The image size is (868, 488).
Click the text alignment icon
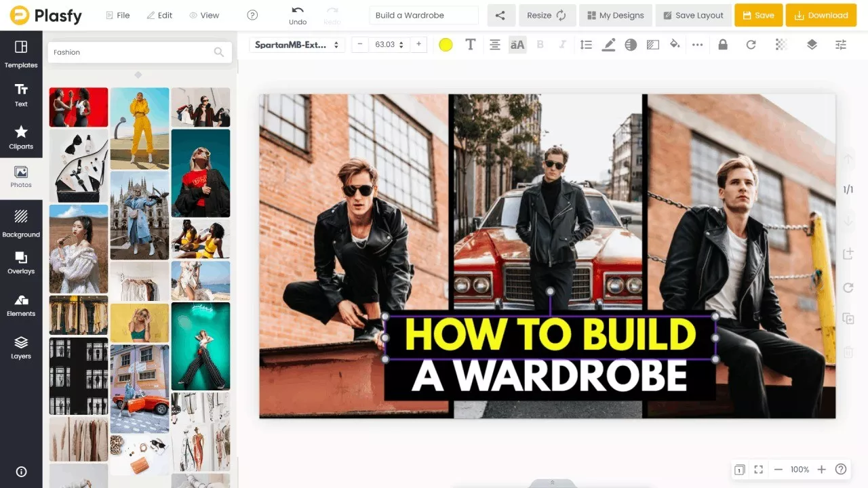pyautogui.click(x=495, y=45)
